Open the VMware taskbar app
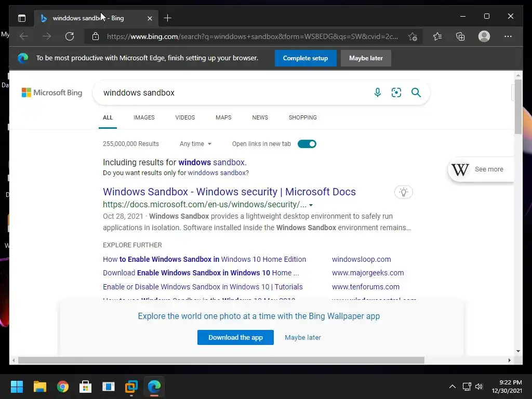This screenshot has width=532, height=399. click(x=131, y=387)
